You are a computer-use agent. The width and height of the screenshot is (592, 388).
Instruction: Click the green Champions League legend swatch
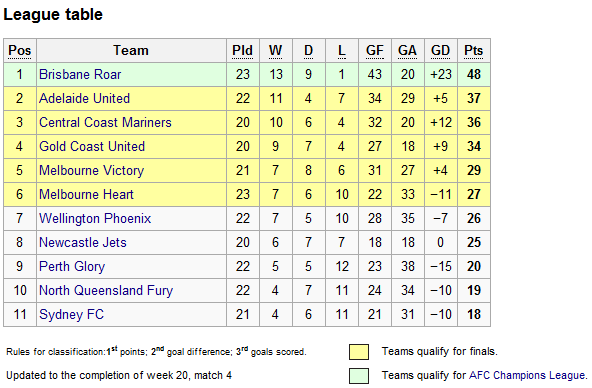click(359, 376)
